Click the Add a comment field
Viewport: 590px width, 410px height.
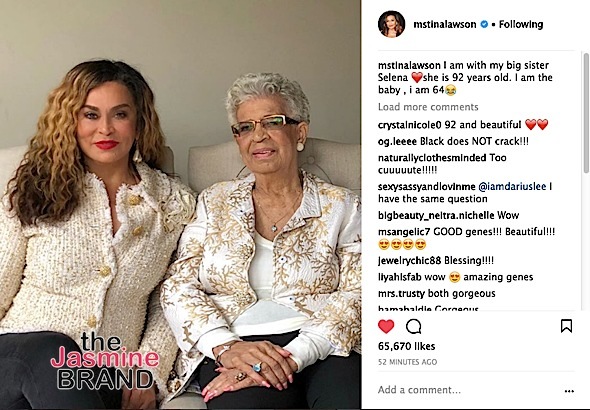[467, 390]
